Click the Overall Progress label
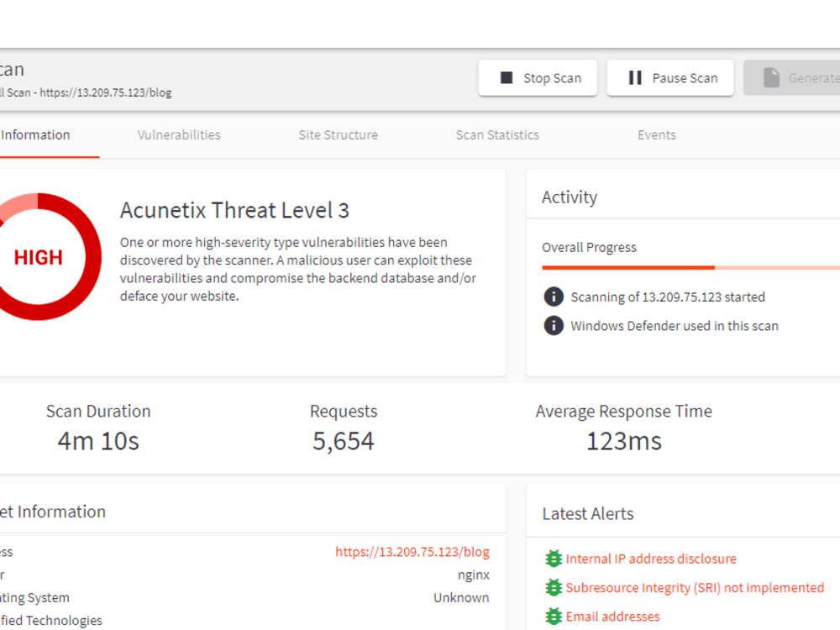The width and height of the screenshot is (840, 630). tap(590, 248)
